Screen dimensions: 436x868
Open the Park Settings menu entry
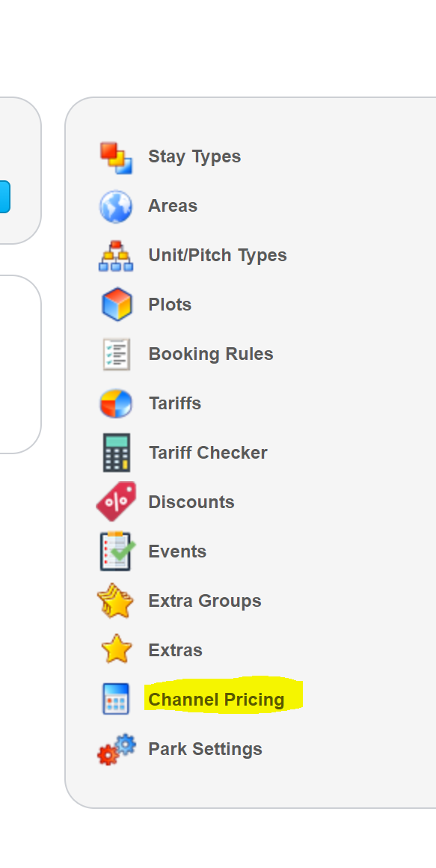205,749
